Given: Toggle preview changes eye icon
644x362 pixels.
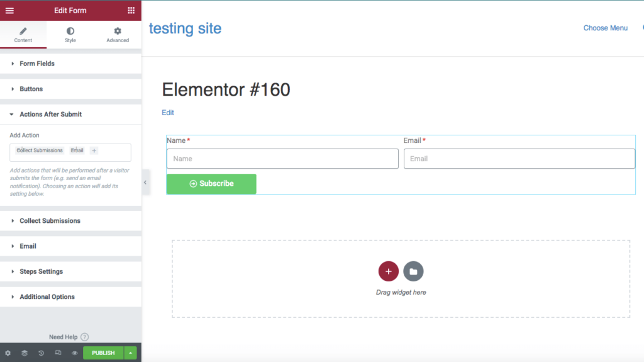Looking at the screenshot, I should [74, 353].
